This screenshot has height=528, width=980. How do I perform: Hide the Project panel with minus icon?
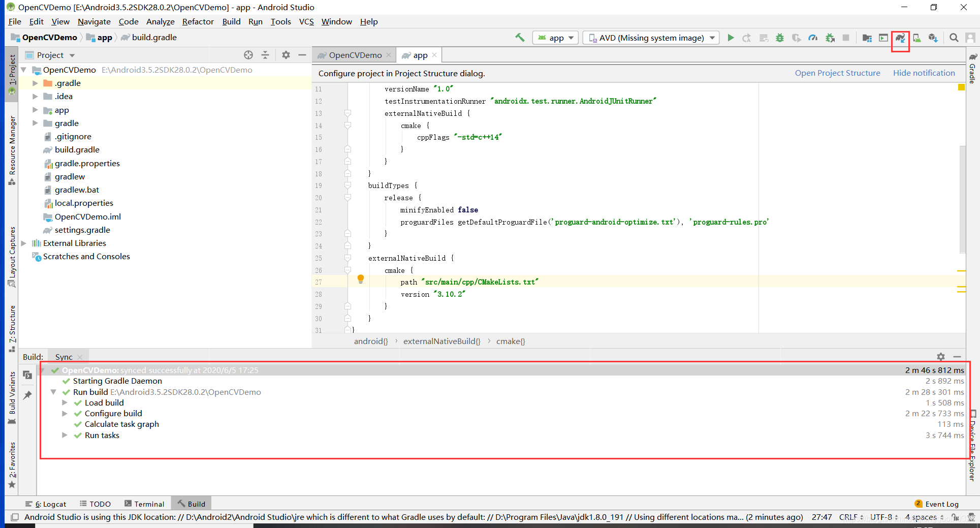302,55
